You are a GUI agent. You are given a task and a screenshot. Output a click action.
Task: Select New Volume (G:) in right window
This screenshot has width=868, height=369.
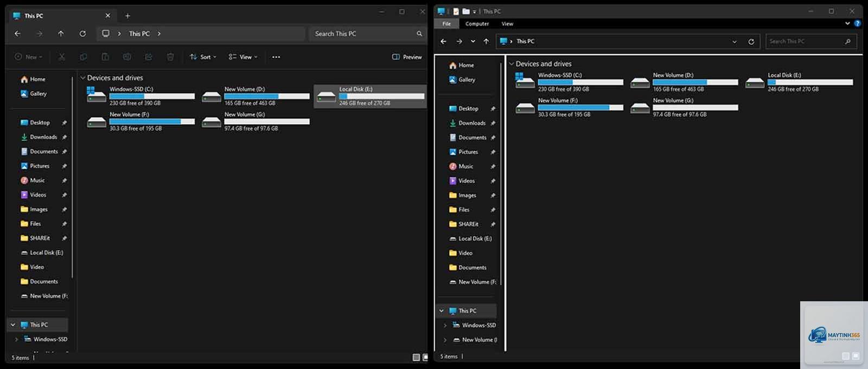(685, 107)
